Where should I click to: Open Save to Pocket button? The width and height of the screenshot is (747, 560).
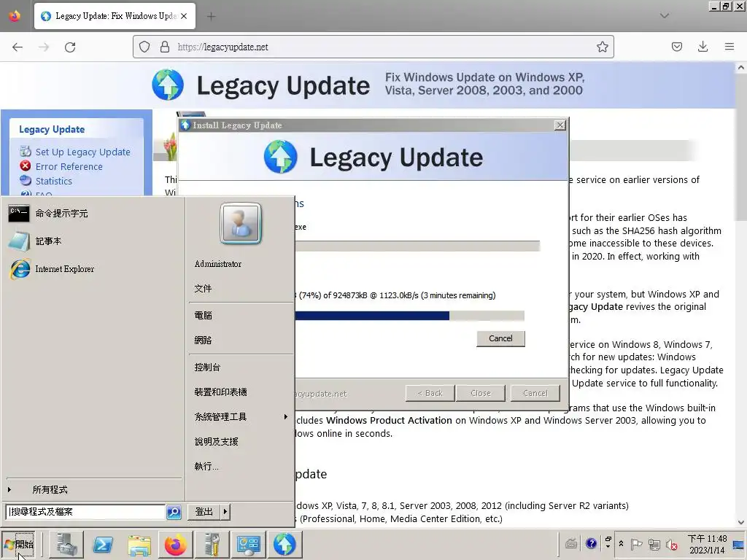(677, 47)
